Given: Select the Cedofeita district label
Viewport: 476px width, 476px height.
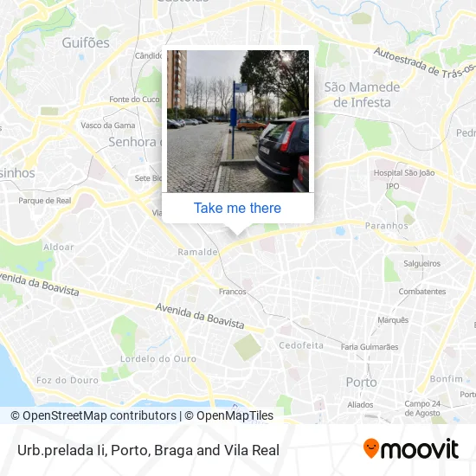Looking at the screenshot, I should [301, 345].
